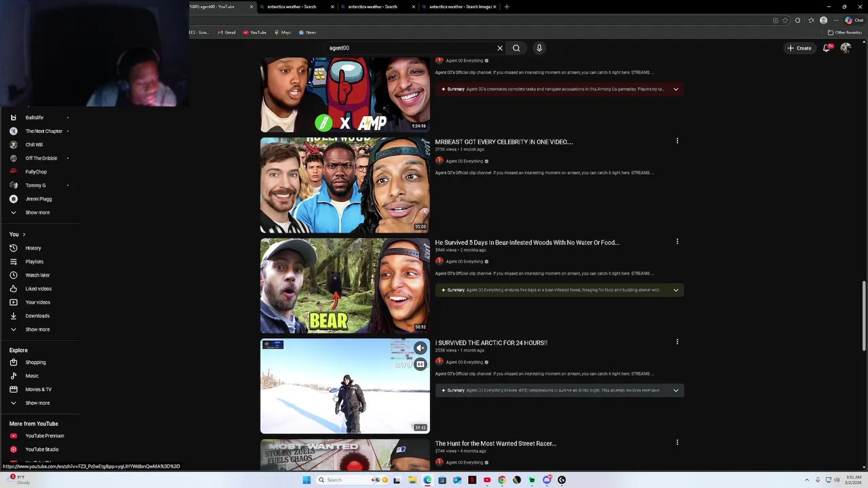
Task: Open the Windows Start menu
Action: (x=307, y=480)
